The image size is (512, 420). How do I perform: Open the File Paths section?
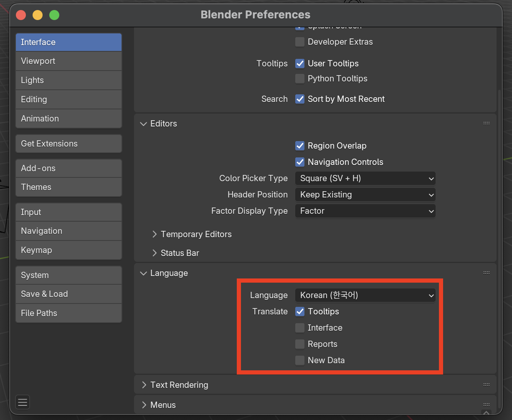point(69,313)
